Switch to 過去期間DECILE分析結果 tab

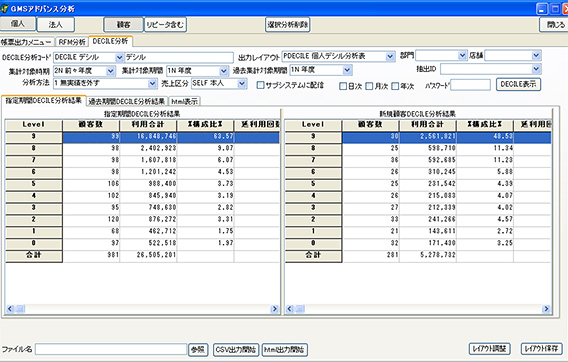127,101
